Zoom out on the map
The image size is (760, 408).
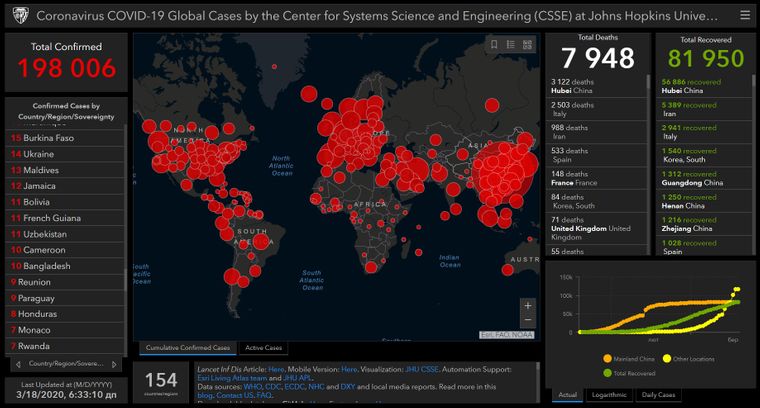tap(528, 321)
